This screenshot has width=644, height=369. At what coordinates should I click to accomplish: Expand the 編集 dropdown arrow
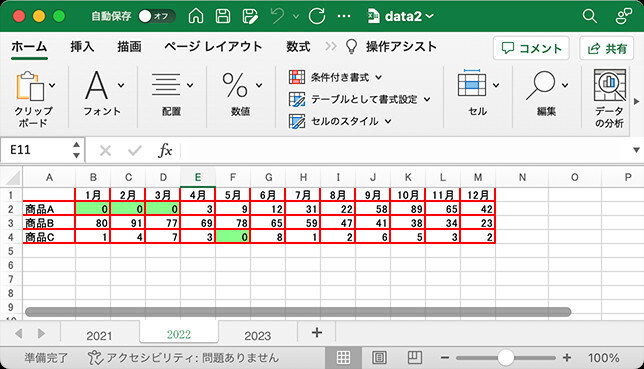tap(565, 85)
